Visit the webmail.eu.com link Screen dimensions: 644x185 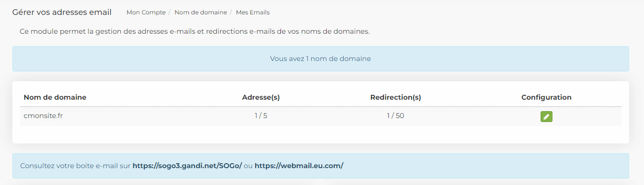[x=299, y=166]
